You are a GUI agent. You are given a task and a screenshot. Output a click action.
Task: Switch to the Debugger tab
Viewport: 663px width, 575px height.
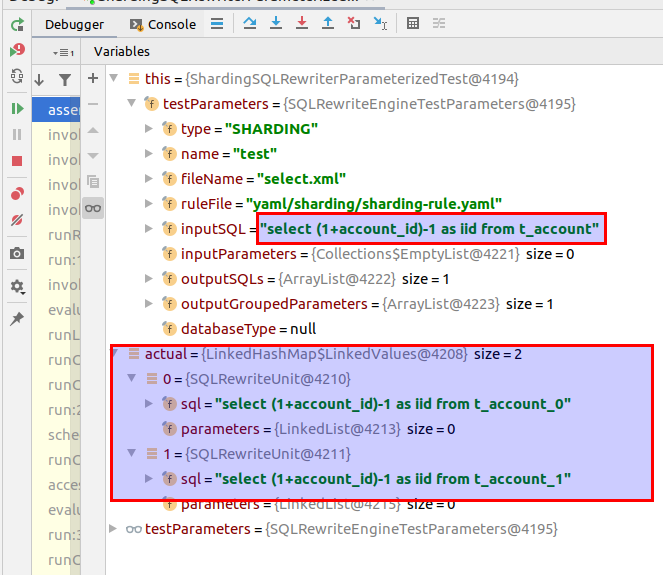click(x=74, y=25)
